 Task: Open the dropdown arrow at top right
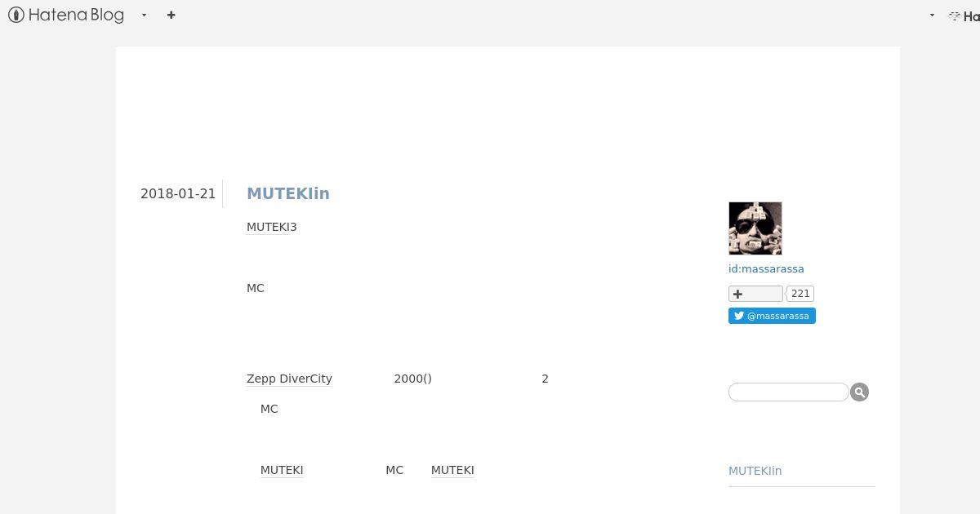coord(932,15)
